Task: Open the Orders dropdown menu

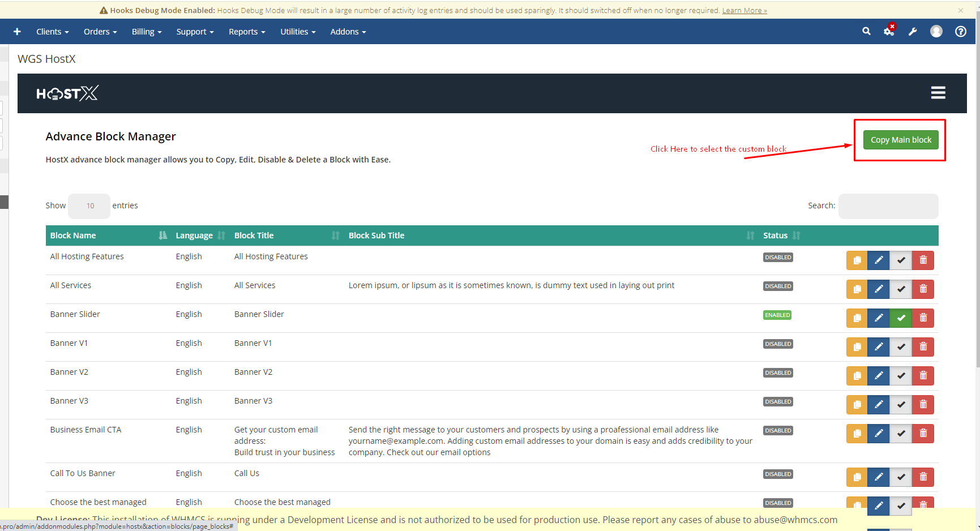Action: coord(100,32)
